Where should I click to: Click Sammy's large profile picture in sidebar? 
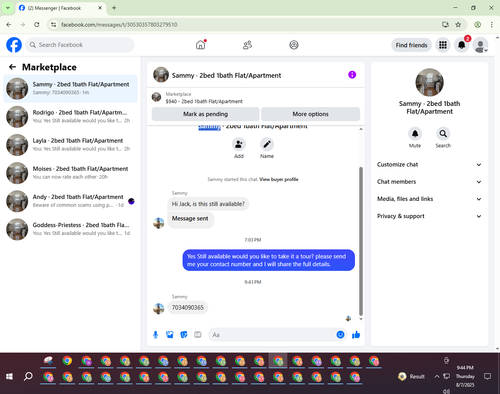tap(429, 82)
